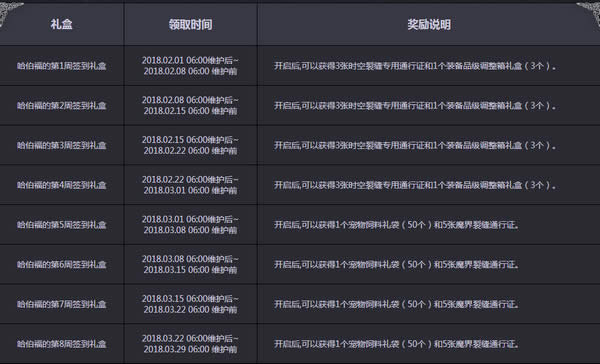
Task: Select the 哈伯福的第1周签到礼盒 cell
Action: point(62,66)
